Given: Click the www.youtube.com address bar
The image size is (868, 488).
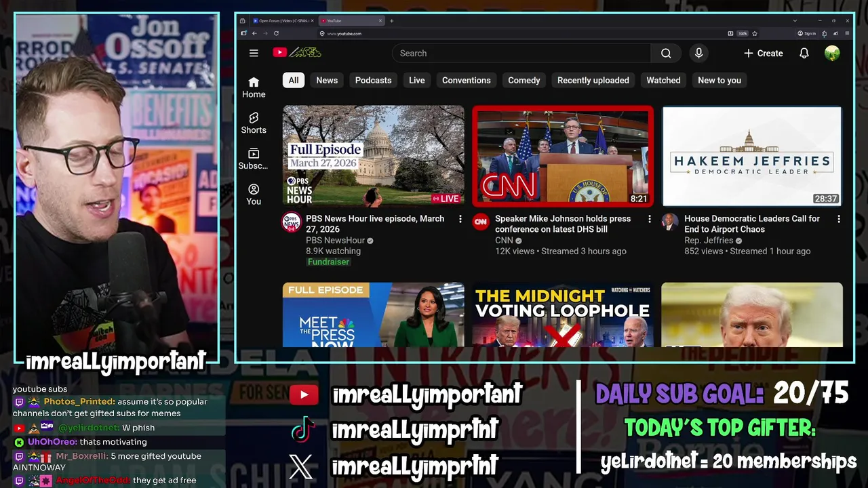Looking at the screenshot, I should coord(522,33).
